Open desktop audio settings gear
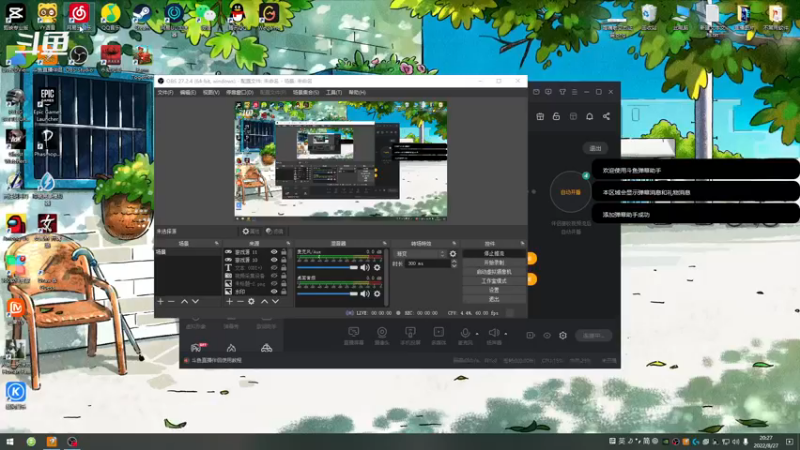Screen dimensions: 800x450 click(x=377, y=293)
